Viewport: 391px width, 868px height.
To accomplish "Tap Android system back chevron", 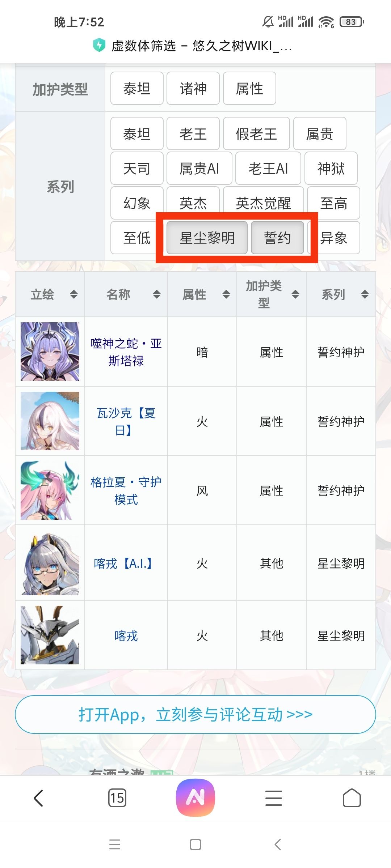I will click(x=278, y=844).
